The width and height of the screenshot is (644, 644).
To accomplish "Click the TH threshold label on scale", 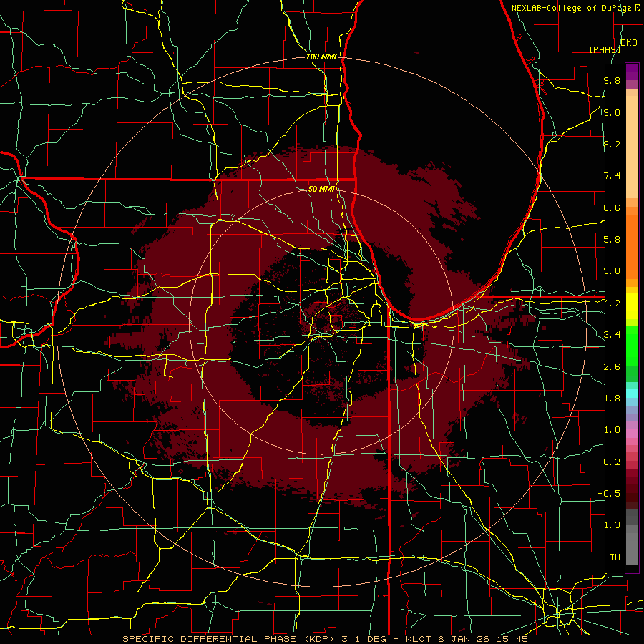I will 615,557.
